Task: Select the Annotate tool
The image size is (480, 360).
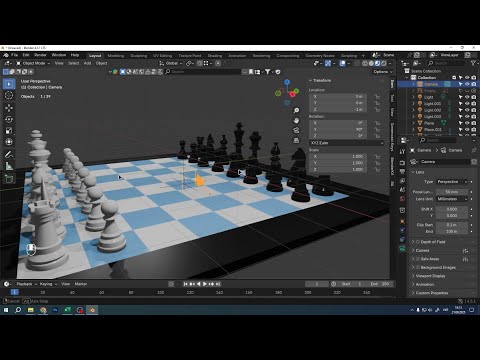Action: point(9,154)
